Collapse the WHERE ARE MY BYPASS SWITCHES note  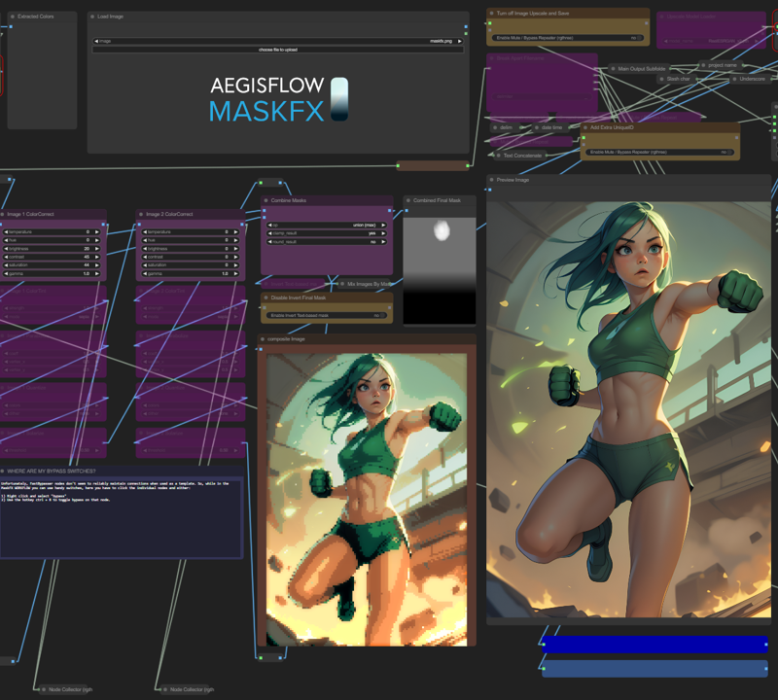(x=3, y=472)
